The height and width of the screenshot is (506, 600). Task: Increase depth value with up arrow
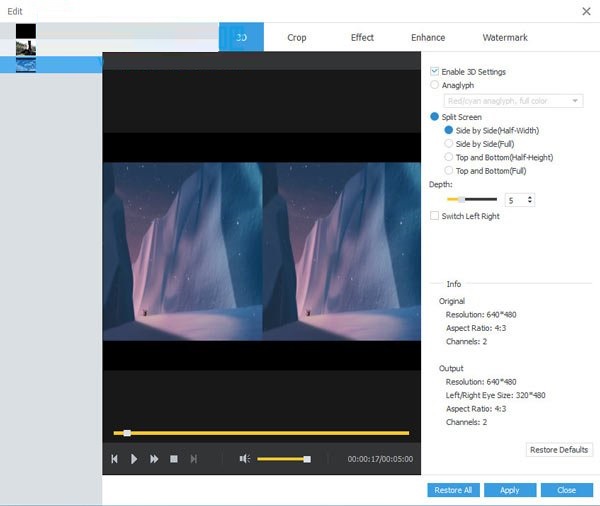[530, 198]
